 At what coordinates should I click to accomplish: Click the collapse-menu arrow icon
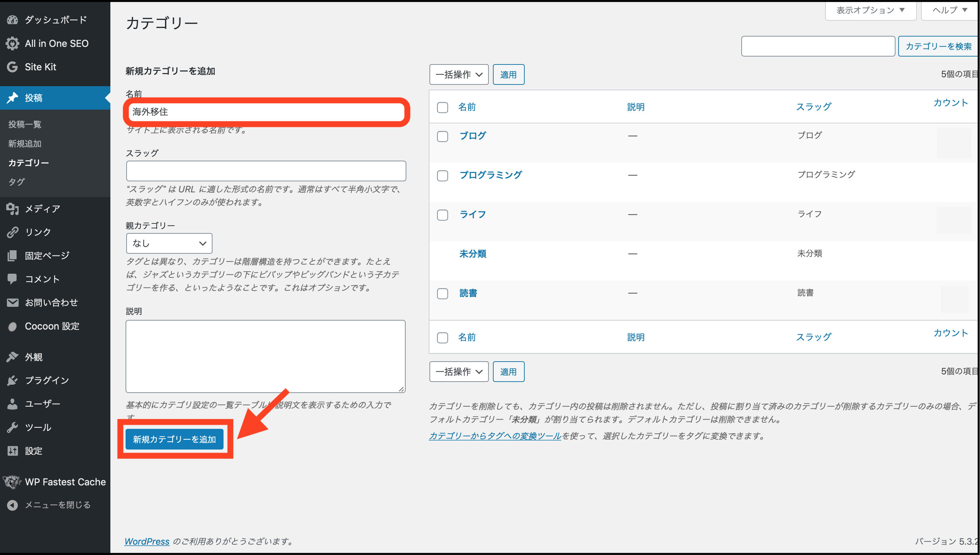(12, 505)
